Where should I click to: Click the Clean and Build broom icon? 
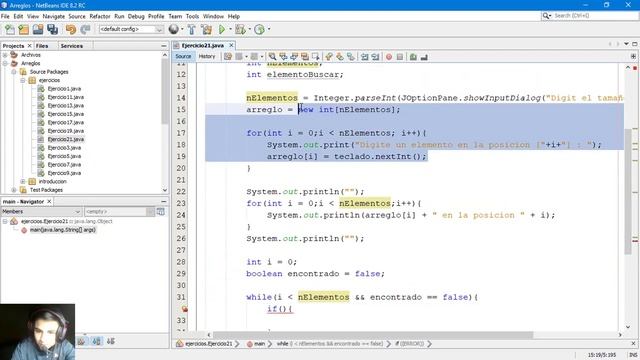click(207, 29)
